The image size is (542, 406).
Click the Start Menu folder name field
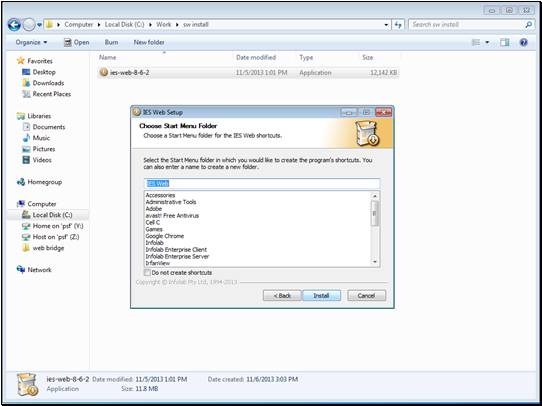tap(262, 183)
